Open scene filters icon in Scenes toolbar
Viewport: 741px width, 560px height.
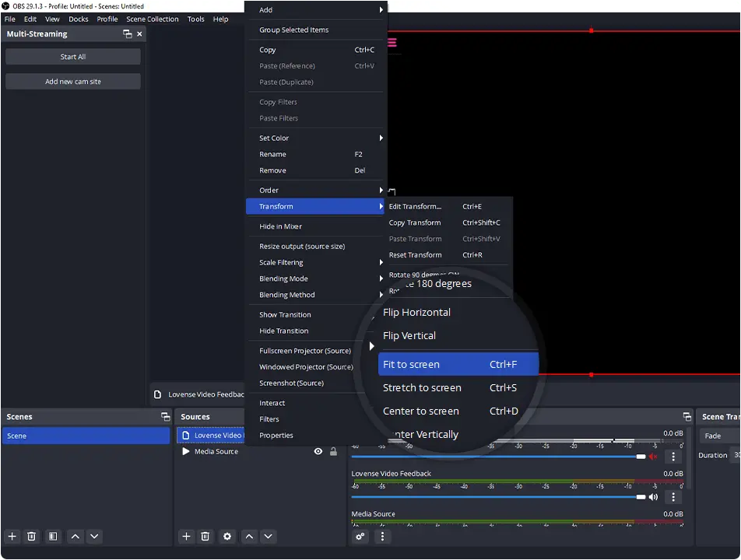point(53,537)
